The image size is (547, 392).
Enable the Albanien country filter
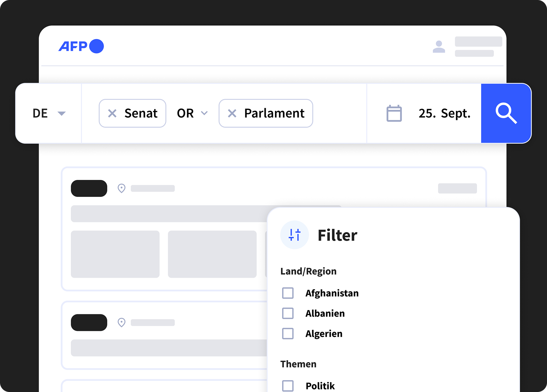[x=288, y=313]
